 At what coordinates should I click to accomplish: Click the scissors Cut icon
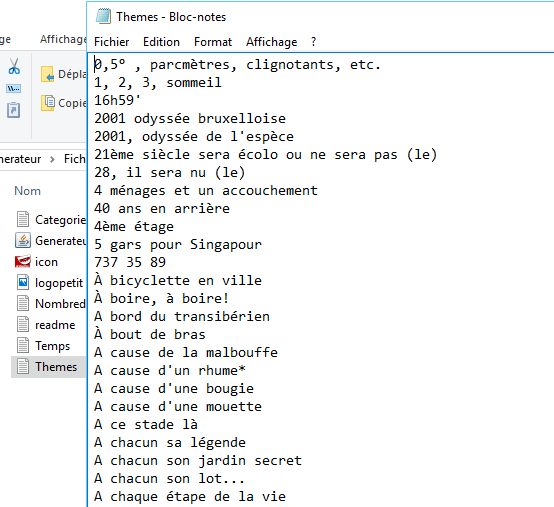coord(14,66)
